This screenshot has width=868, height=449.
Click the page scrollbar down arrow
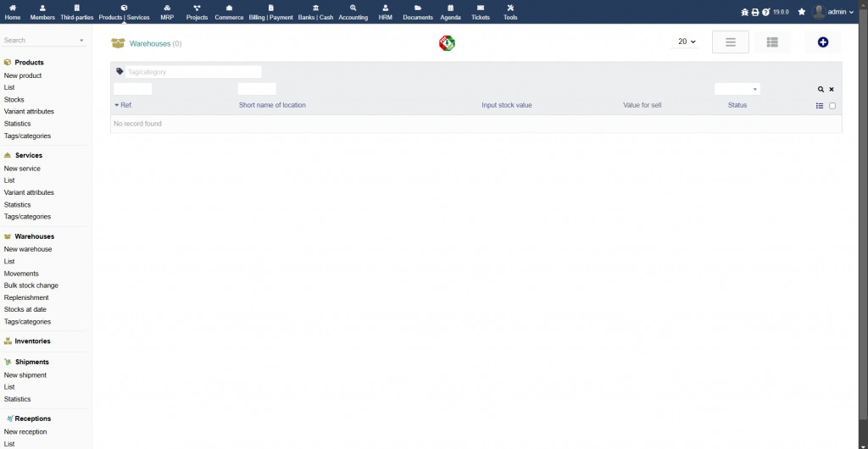coord(864,445)
